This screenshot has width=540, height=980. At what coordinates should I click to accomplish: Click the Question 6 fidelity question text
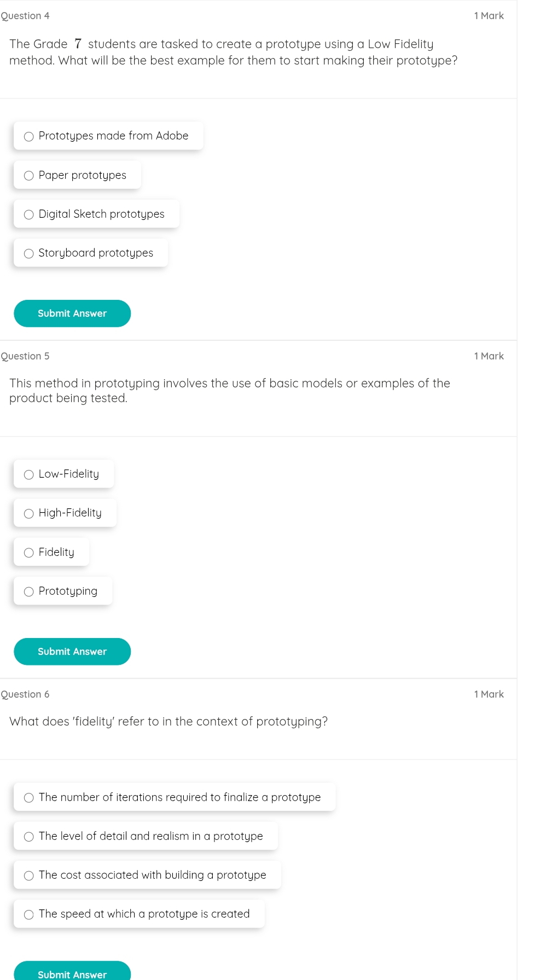pos(169,722)
